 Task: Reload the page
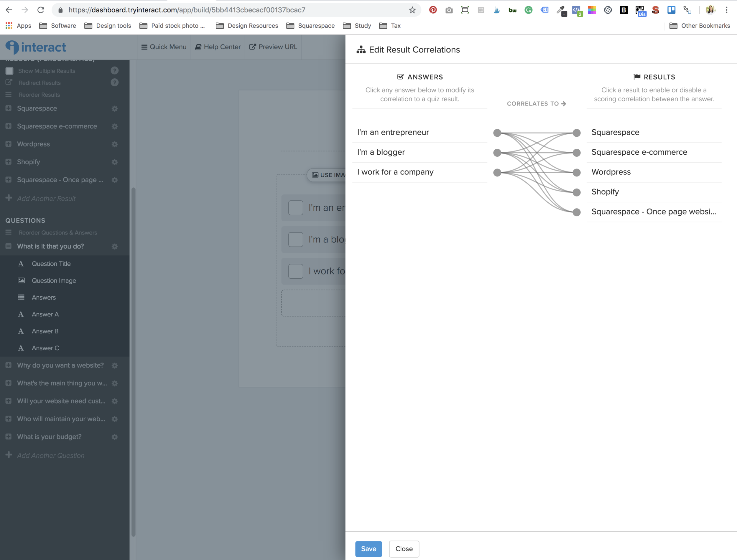(41, 10)
